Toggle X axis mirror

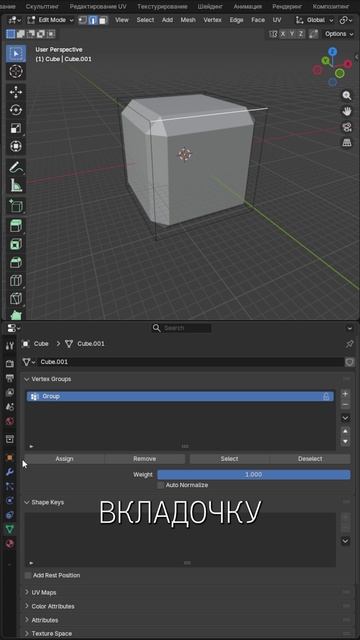[283, 34]
